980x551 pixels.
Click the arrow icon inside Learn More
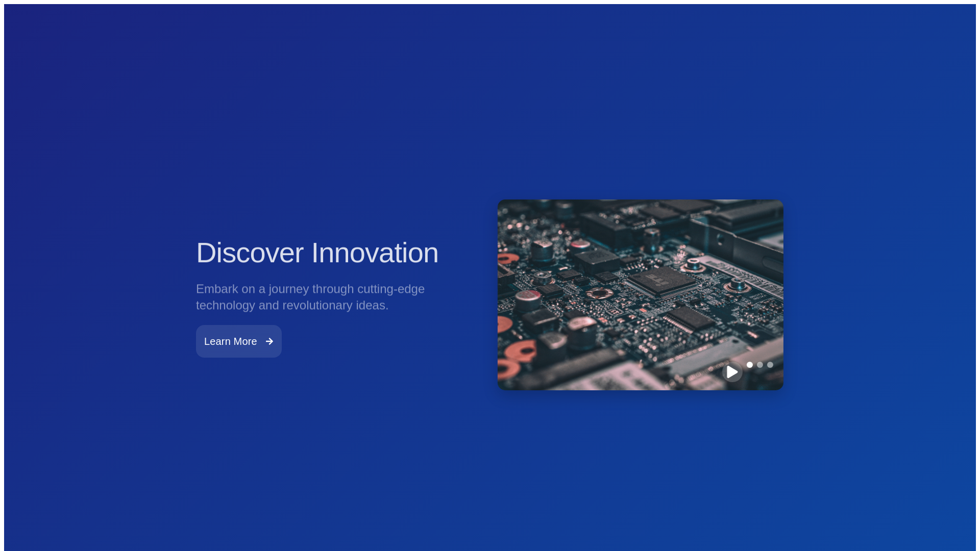coord(269,341)
